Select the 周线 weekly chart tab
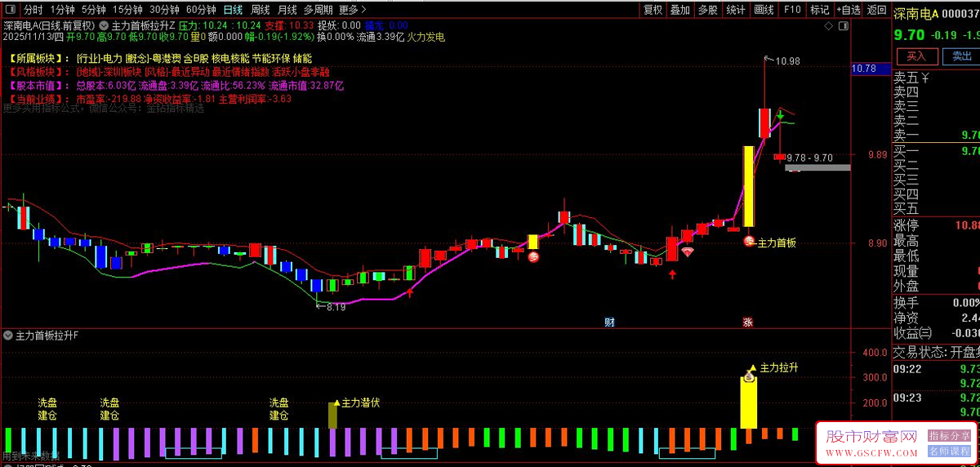 tap(260, 10)
